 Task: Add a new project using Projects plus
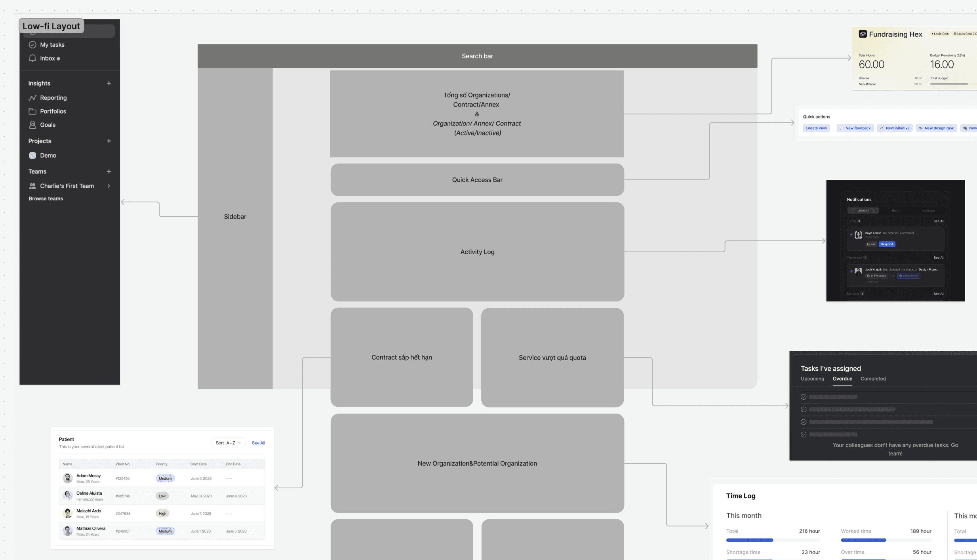[109, 141]
